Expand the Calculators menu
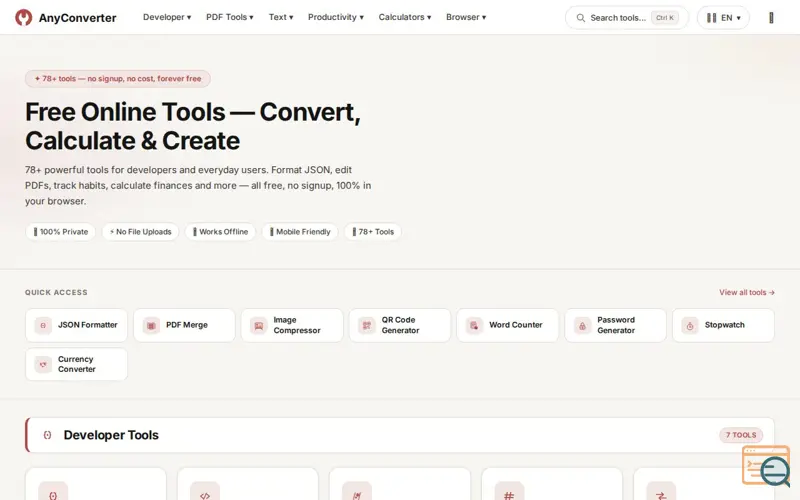Image resolution: width=800 pixels, height=500 pixels. (405, 17)
